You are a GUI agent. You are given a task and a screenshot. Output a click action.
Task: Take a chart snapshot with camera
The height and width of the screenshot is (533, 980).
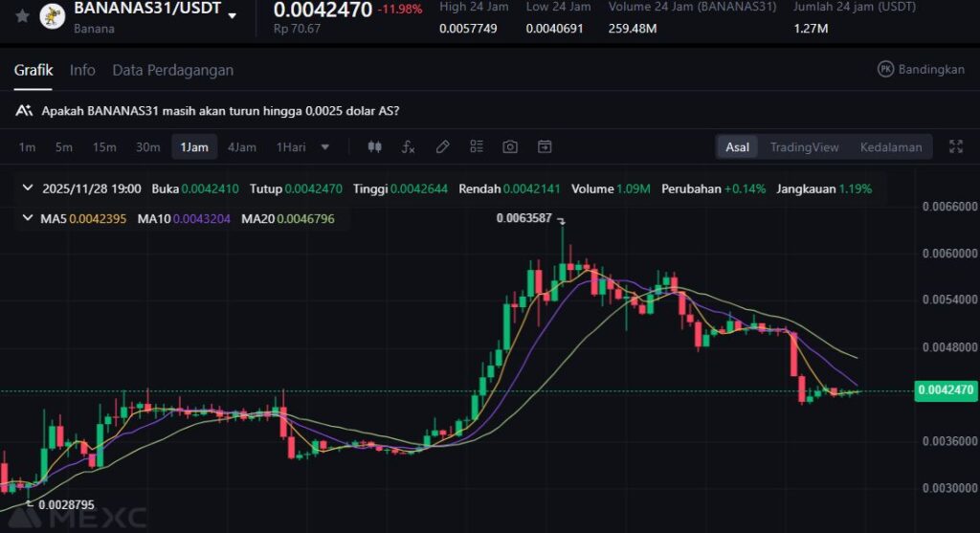click(x=510, y=146)
